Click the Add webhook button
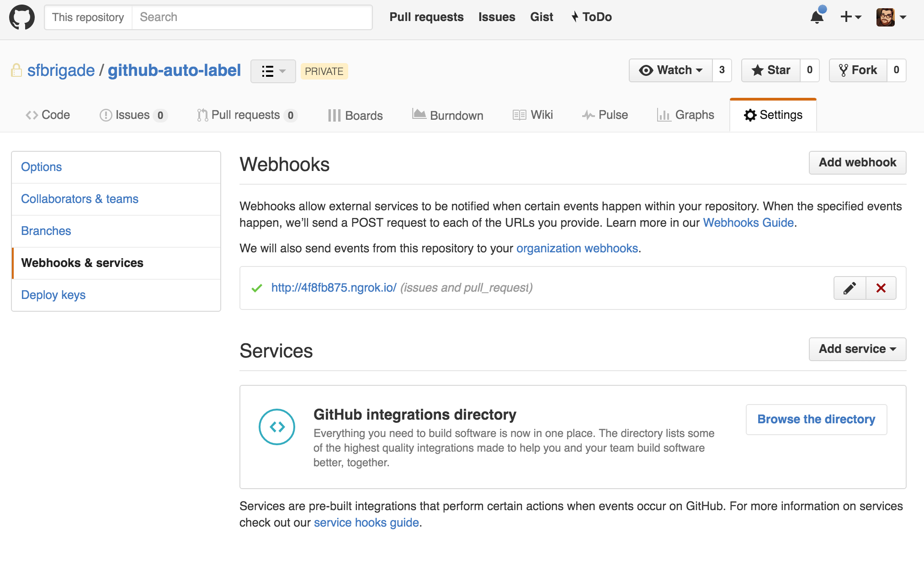 pyautogui.click(x=857, y=163)
